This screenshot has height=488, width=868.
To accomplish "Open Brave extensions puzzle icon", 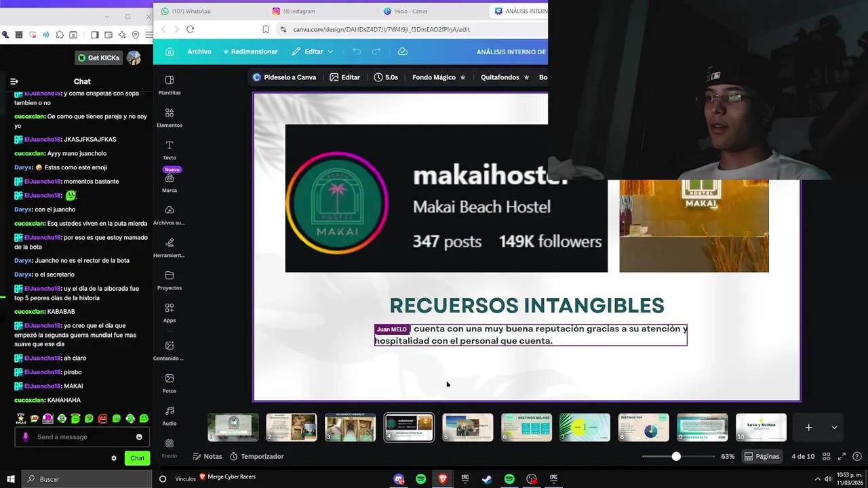I will (x=60, y=35).
